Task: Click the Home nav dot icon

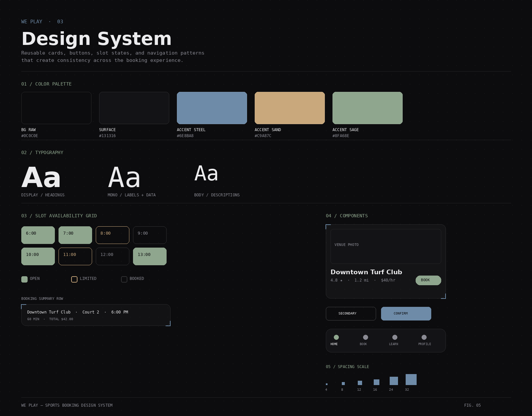Action: pyautogui.click(x=336, y=337)
